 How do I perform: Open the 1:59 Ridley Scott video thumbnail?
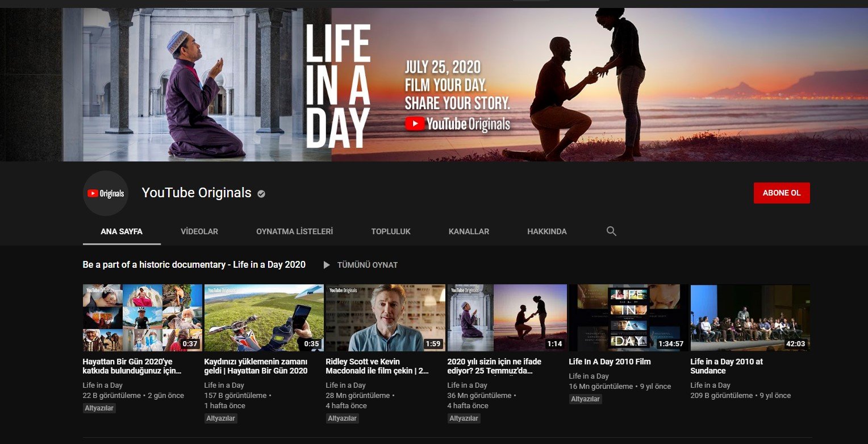click(x=385, y=318)
